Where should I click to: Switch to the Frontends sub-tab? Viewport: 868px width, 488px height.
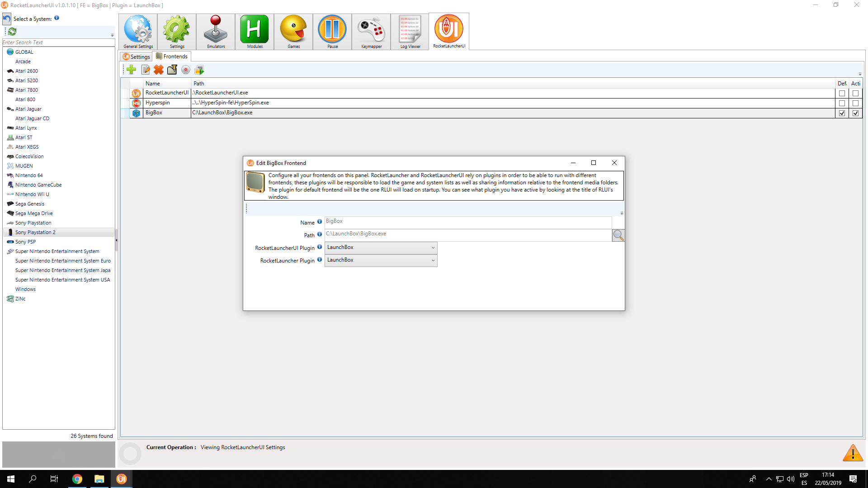point(172,56)
